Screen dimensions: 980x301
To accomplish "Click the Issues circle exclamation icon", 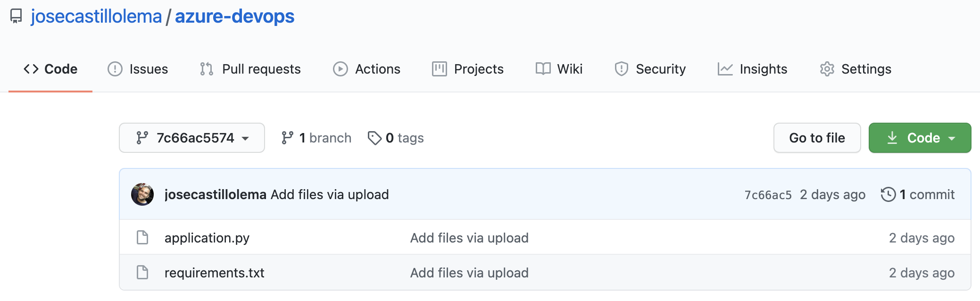I will pos(115,69).
